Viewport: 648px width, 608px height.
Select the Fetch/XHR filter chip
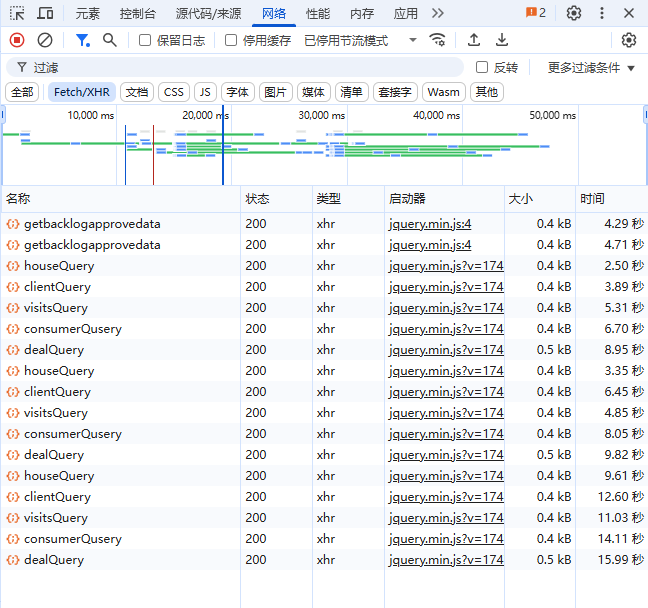(82, 92)
